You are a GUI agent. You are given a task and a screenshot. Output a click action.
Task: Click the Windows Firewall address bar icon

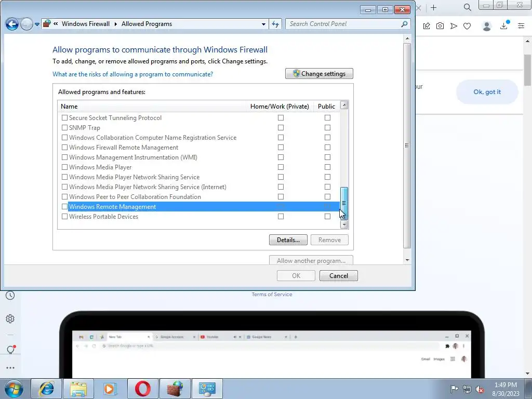pos(47,24)
